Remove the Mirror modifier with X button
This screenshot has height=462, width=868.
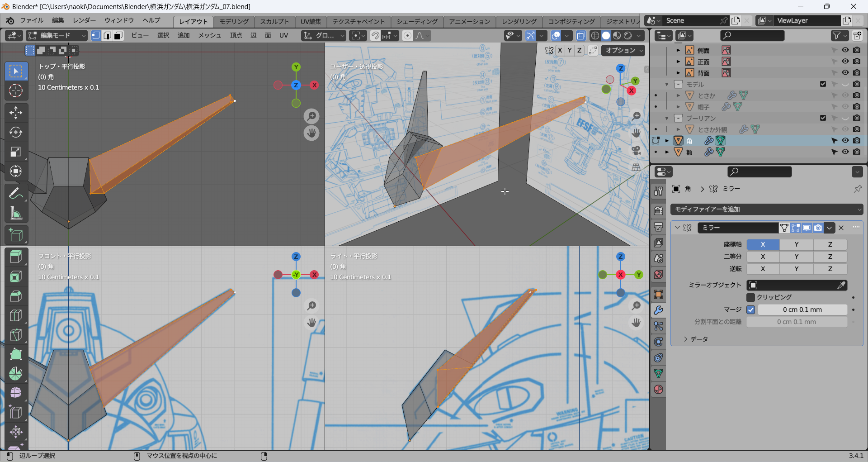point(841,228)
